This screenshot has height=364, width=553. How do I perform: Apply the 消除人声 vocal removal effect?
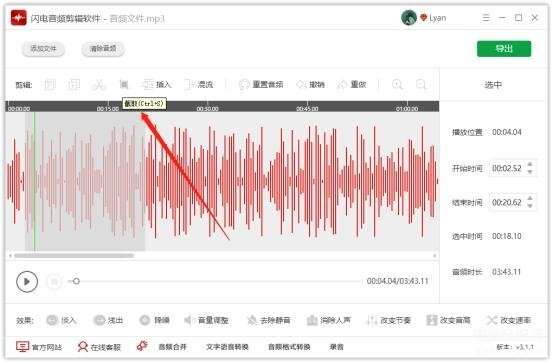tap(329, 320)
